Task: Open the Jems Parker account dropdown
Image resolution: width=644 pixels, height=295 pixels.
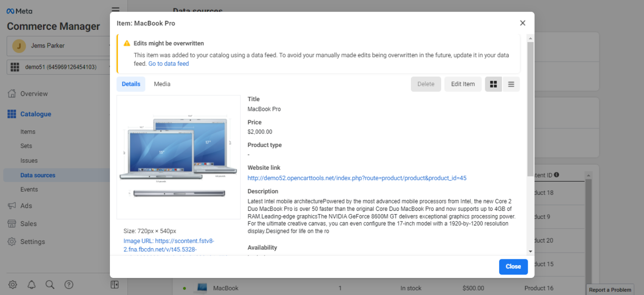Action: [x=59, y=46]
